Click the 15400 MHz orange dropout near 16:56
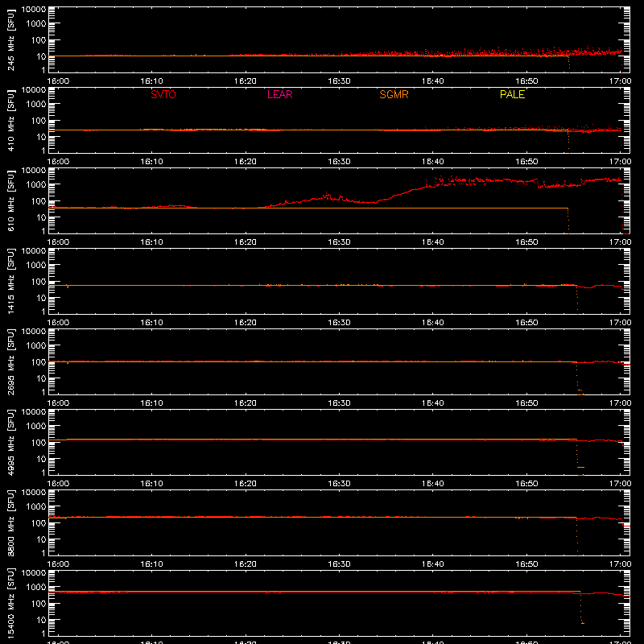This screenshot has height=644, width=644. (581, 609)
